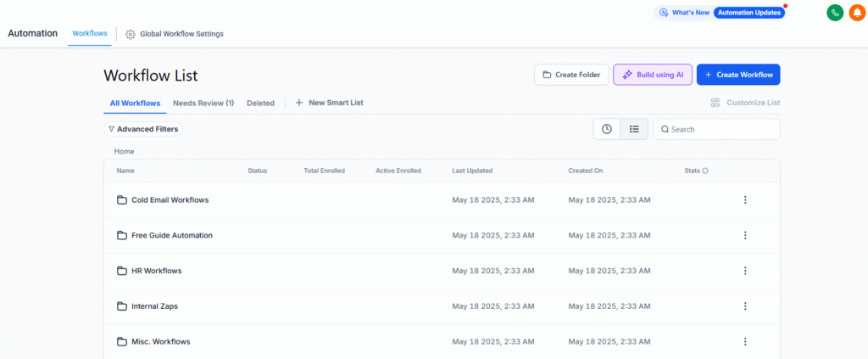The image size is (868, 359).
Task: Select the Deleted tab
Action: pyautogui.click(x=260, y=103)
